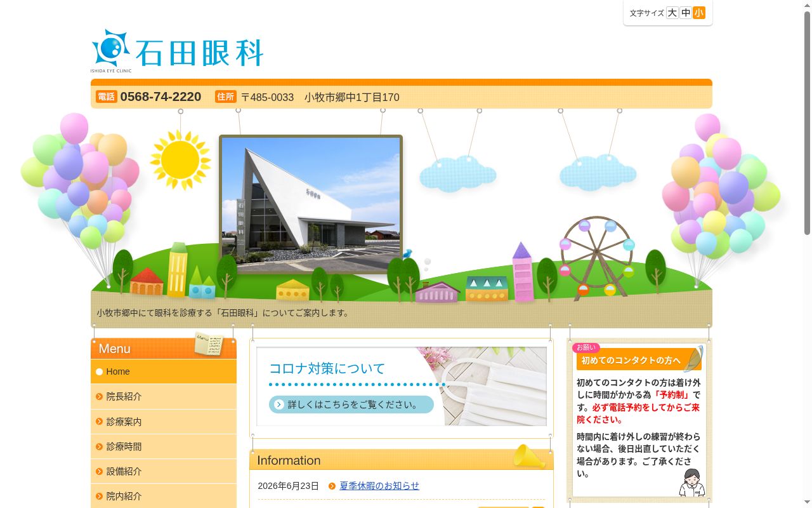Go to 院長紹介 page
812x508 pixels.
tap(164, 396)
